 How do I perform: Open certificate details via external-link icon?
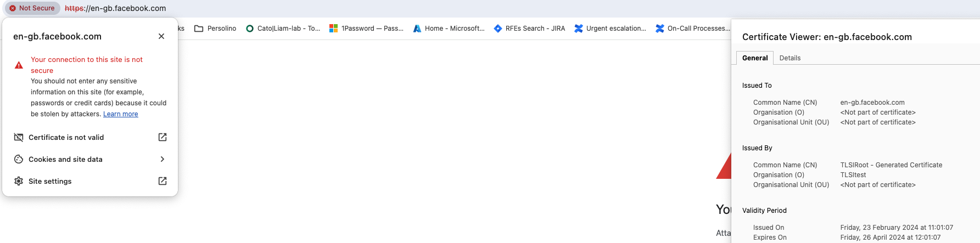click(x=163, y=137)
